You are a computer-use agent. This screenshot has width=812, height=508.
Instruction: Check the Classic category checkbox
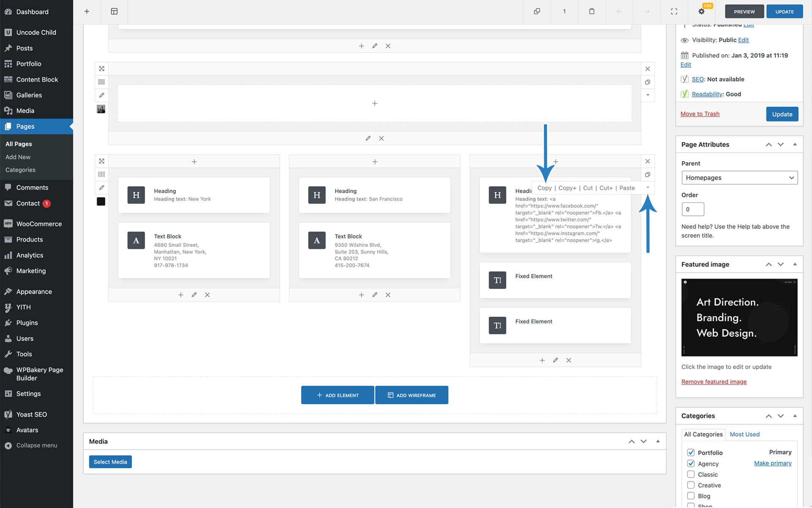pyautogui.click(x=691, y=474)
